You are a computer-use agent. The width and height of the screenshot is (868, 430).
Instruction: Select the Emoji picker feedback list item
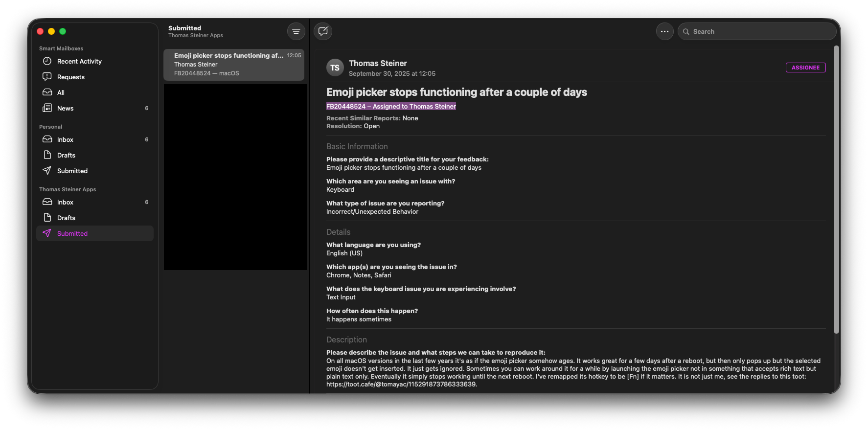coord(233,65)
